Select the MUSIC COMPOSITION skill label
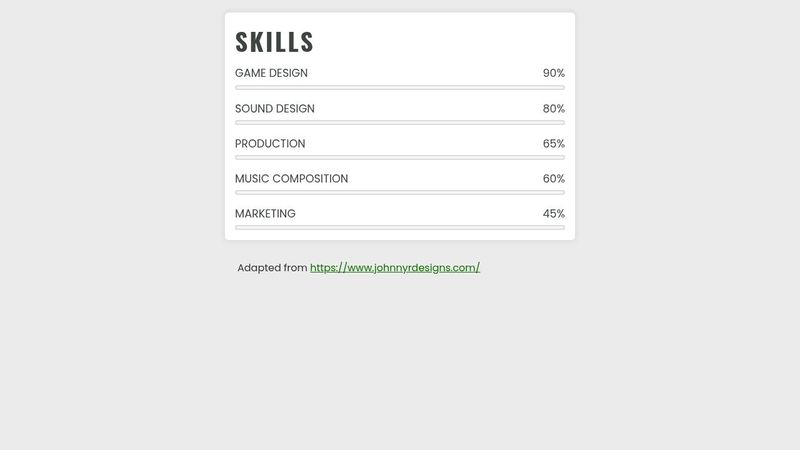This screenshot has width=800, height=450. point(291,178)
